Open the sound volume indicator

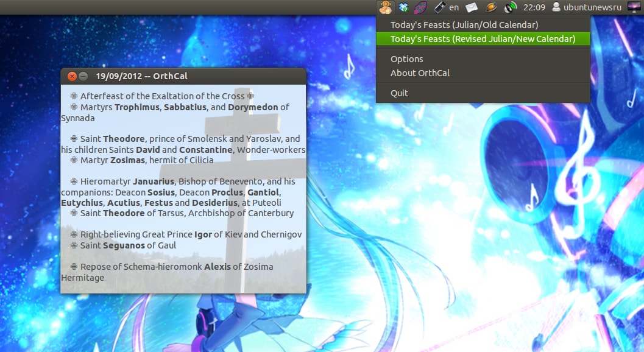pos(510,7)
